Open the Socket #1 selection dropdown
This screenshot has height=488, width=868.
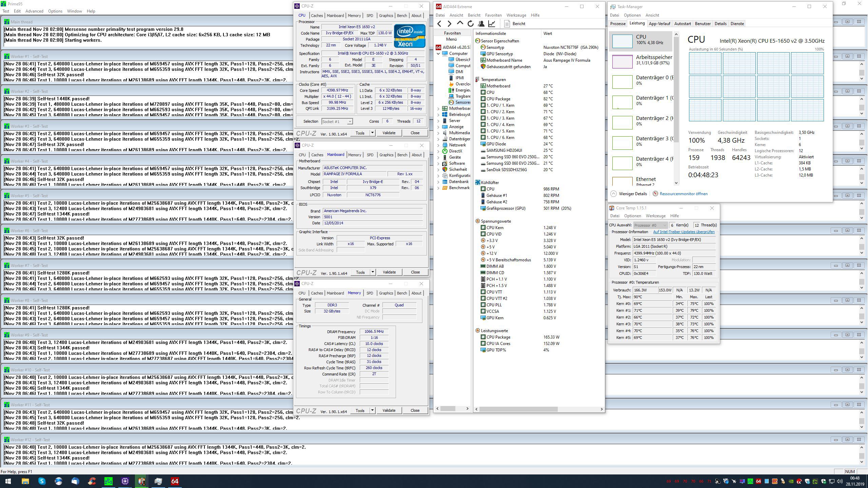[x=350, y=121]
